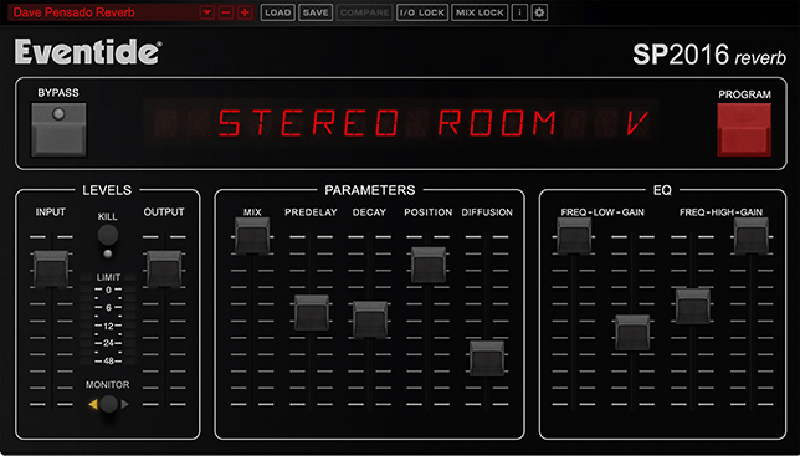Click the STEREO ROOM program display
Screen dimensions: 800x456
[x=402, y=123]
